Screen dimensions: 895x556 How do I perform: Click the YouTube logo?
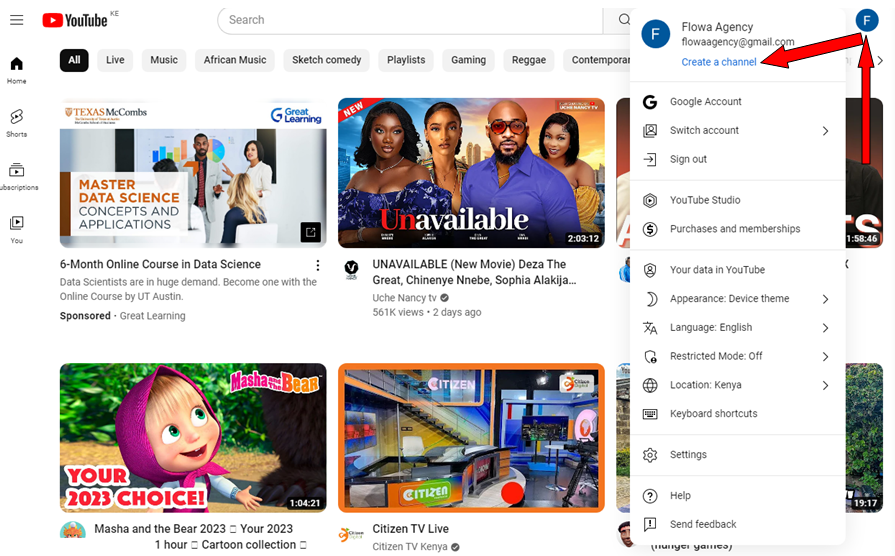75,20
